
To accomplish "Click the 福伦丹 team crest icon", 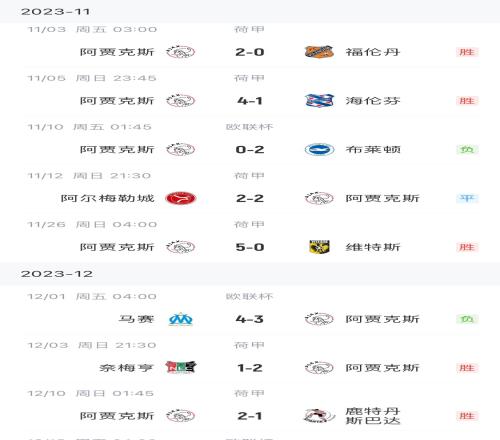I will click(319, 52).
